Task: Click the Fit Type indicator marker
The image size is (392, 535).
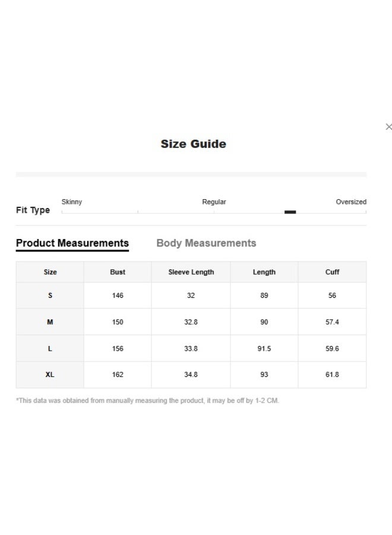Action: coord(290,212)
